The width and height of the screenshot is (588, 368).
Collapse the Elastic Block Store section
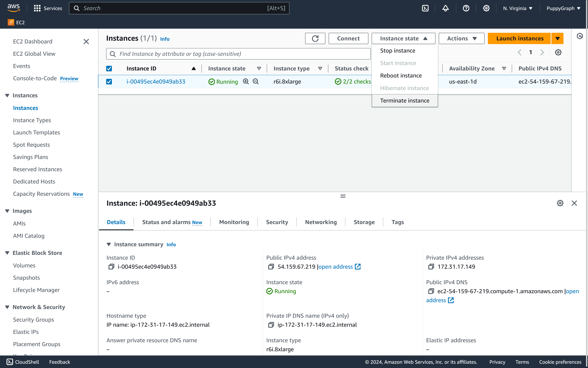click(x=7, y=253)
